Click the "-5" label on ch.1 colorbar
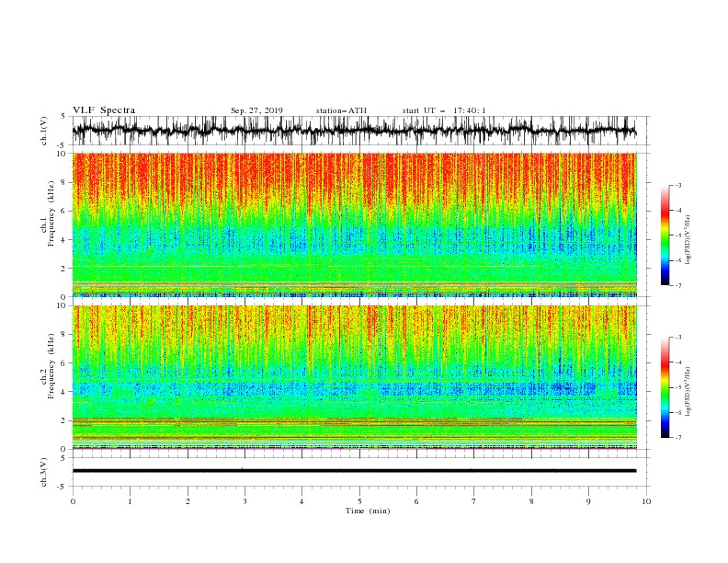Image resolution: width=728 pixels, height=563 pixels. 678,236
